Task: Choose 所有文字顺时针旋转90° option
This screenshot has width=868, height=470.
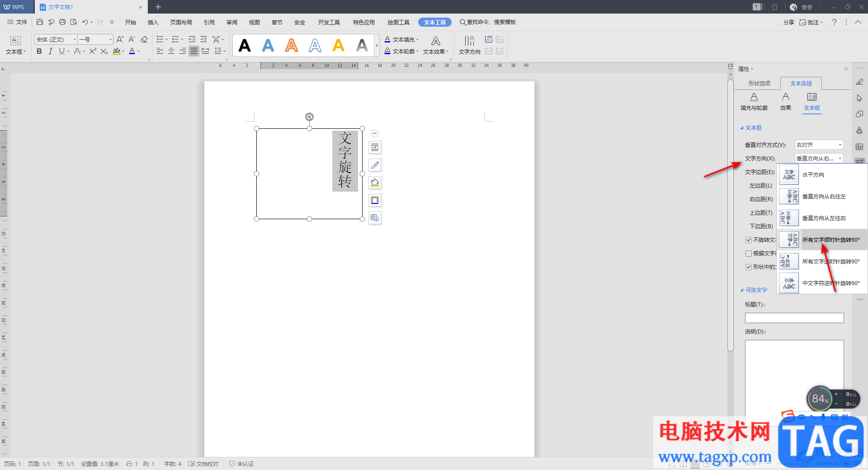Action: (x=822, y=240)
